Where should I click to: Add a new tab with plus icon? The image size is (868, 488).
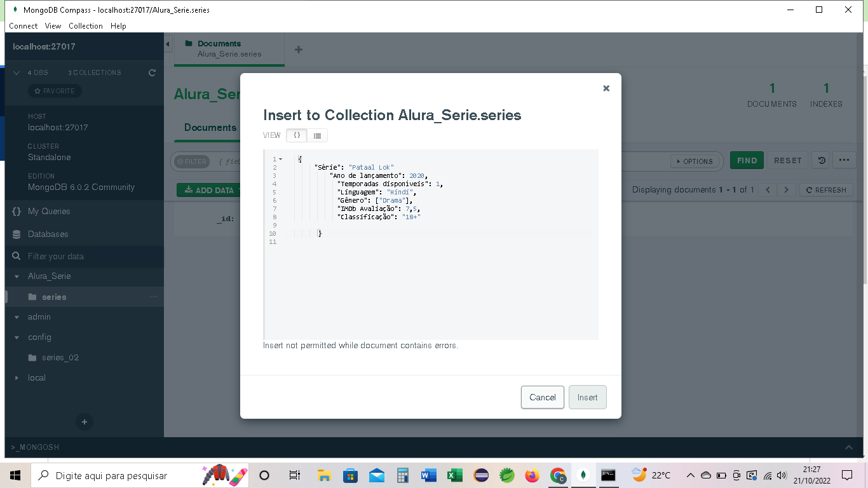(x=299, y=50)
